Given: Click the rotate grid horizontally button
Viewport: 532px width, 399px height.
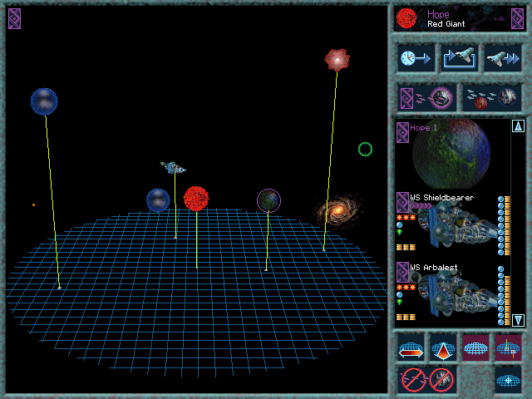Looking at the screenshot, I should pos(411,348).
